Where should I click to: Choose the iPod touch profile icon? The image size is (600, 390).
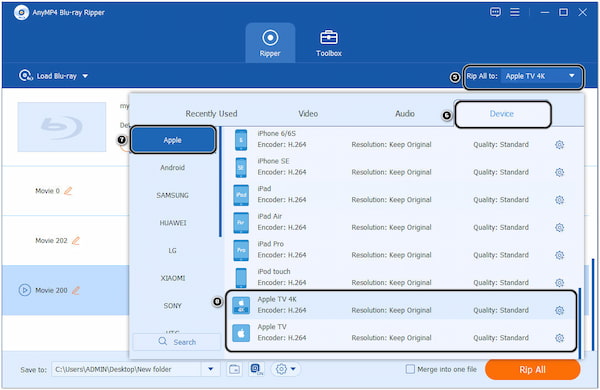[241, 277]
